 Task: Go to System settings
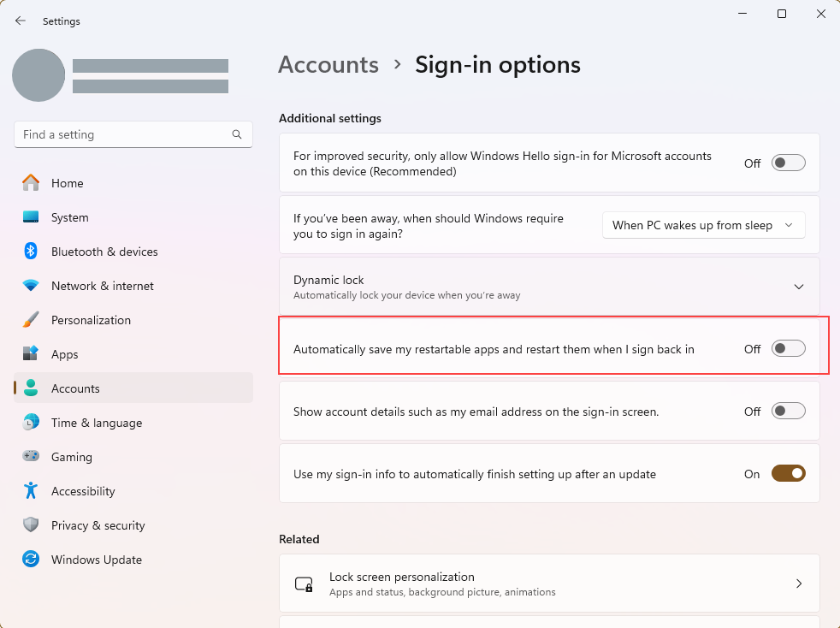coord(133,217)
